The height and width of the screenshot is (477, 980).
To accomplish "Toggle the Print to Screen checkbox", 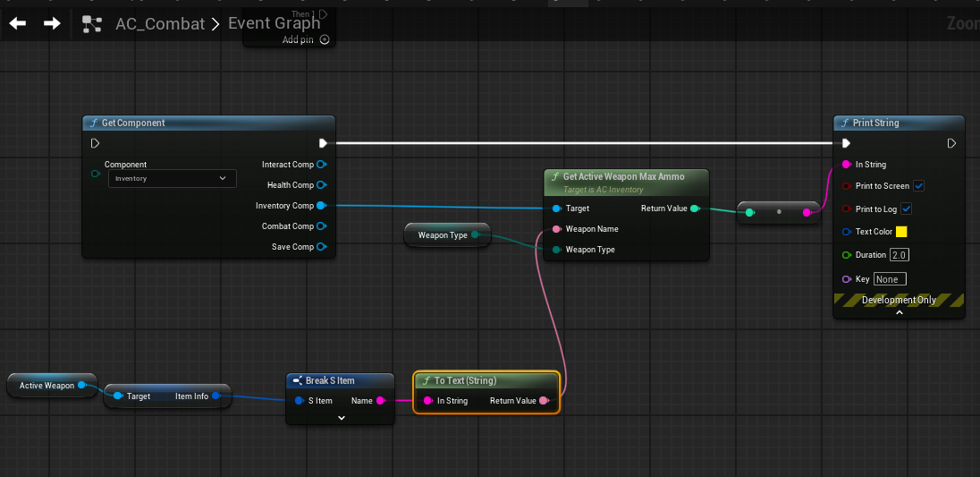I will coord(919,186).
